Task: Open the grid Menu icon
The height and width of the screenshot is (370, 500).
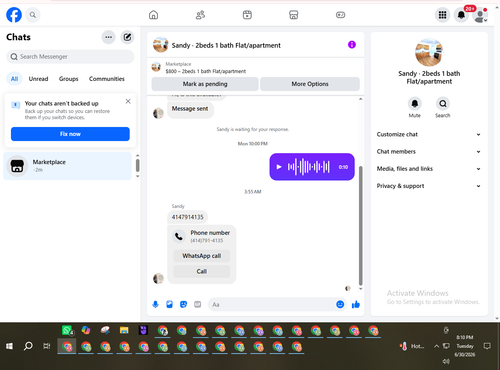Action: (442, 15)
